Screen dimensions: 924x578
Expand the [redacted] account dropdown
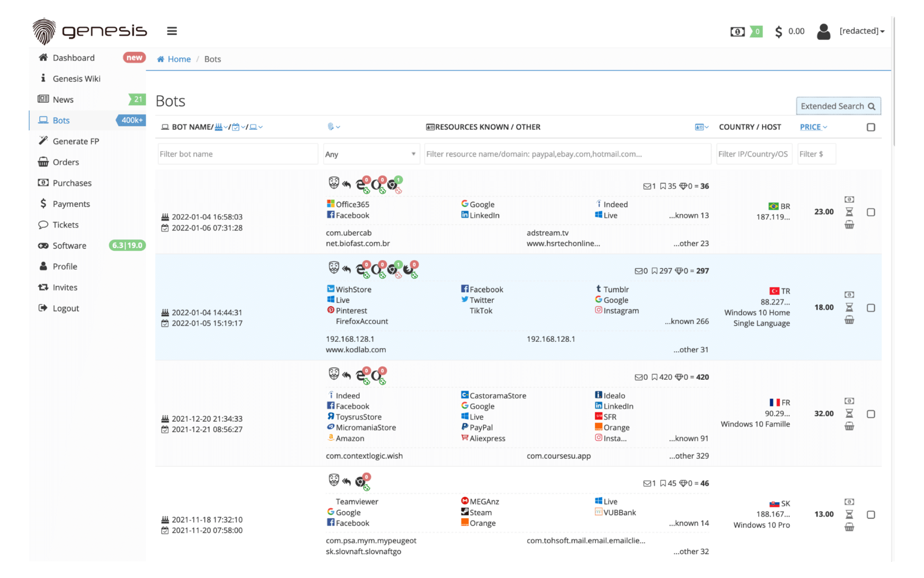(x=862, y=31)
